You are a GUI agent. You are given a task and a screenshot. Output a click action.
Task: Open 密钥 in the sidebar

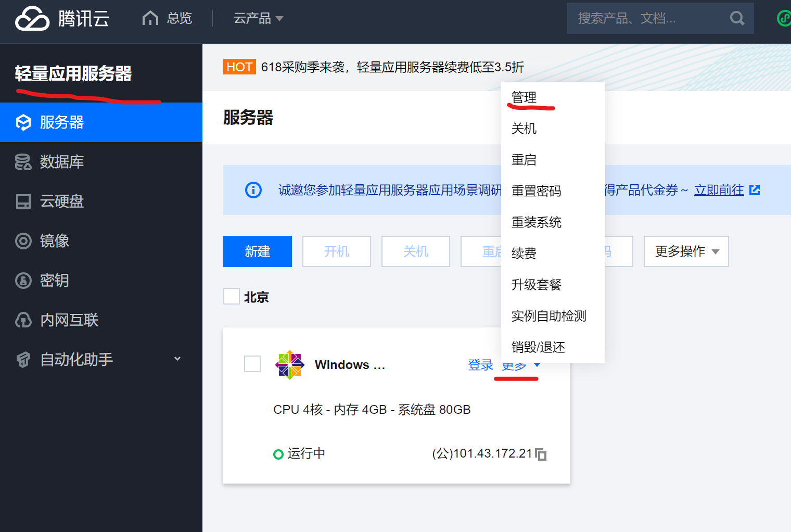101,281
